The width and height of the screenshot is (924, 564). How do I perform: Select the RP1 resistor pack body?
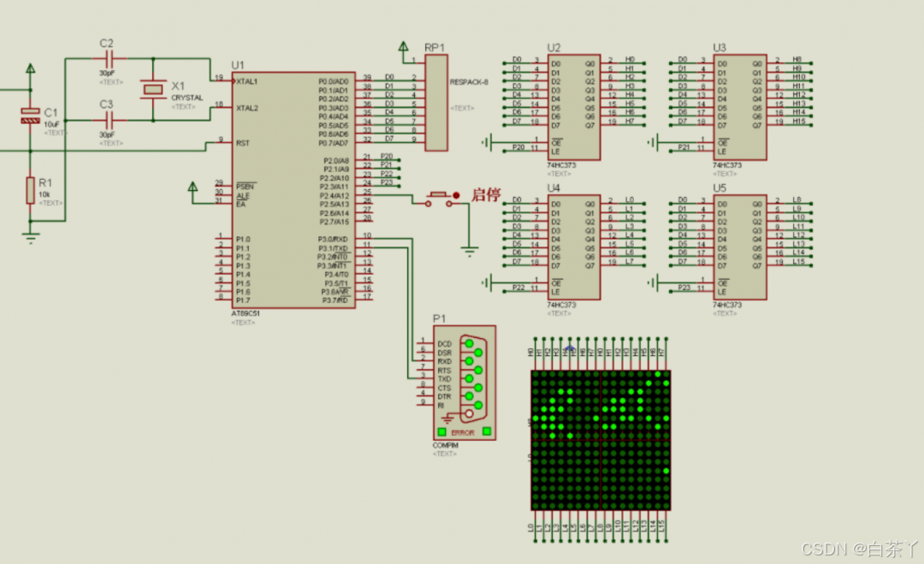[436, 103]
